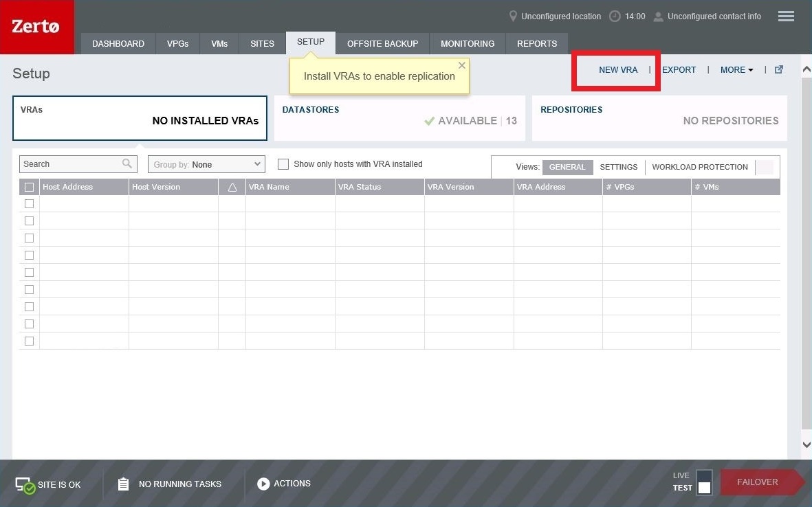Image resolution: width=812 pixels, height=507 pixels.
Task: Click Unconfigured location text
Action: [561, 16]
